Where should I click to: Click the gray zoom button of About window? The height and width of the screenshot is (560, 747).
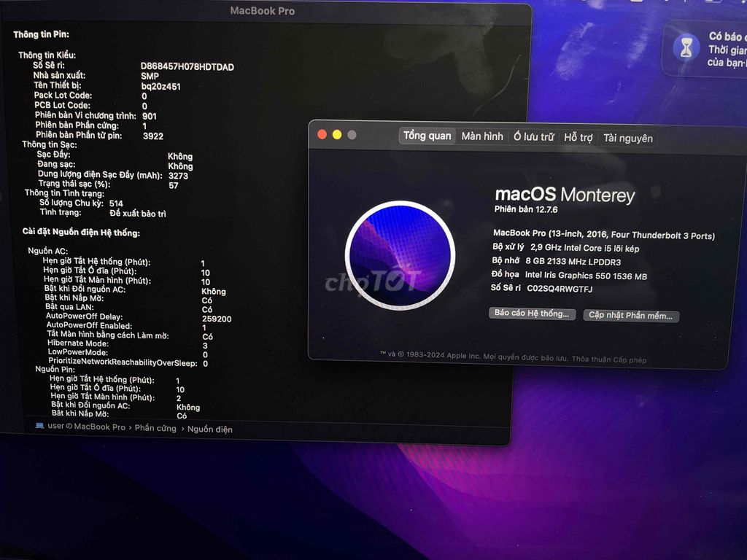pyautogui.click(x=352, y=135)
